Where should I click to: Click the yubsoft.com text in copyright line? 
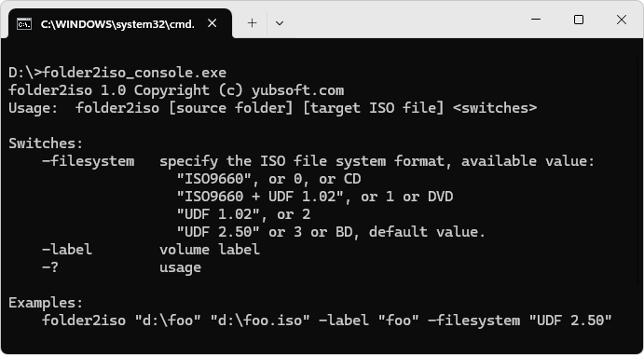(297, 90)
